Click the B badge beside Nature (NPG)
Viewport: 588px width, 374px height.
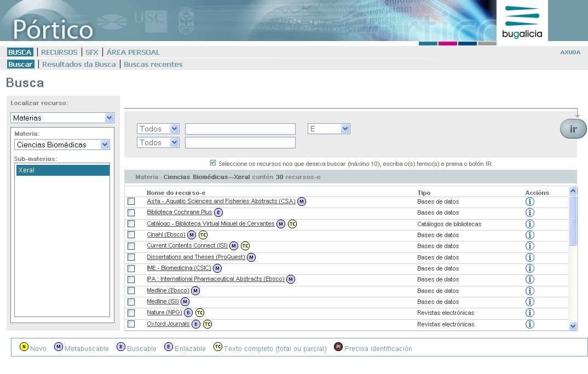coord(188,313)
